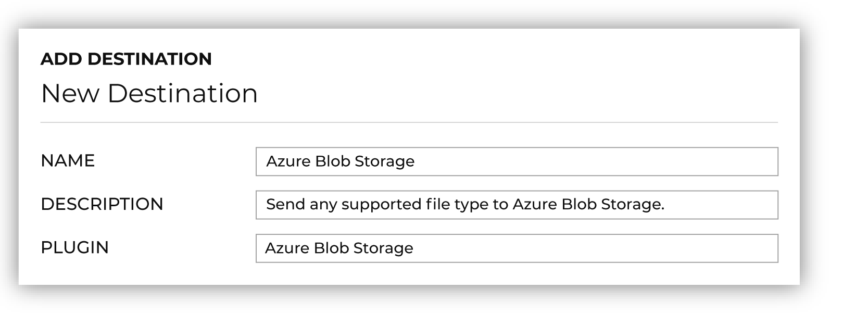The height and width of the screenshot is (313, 868).
Task: Click the New Destination title text
Action: click(x=149, y=94)
